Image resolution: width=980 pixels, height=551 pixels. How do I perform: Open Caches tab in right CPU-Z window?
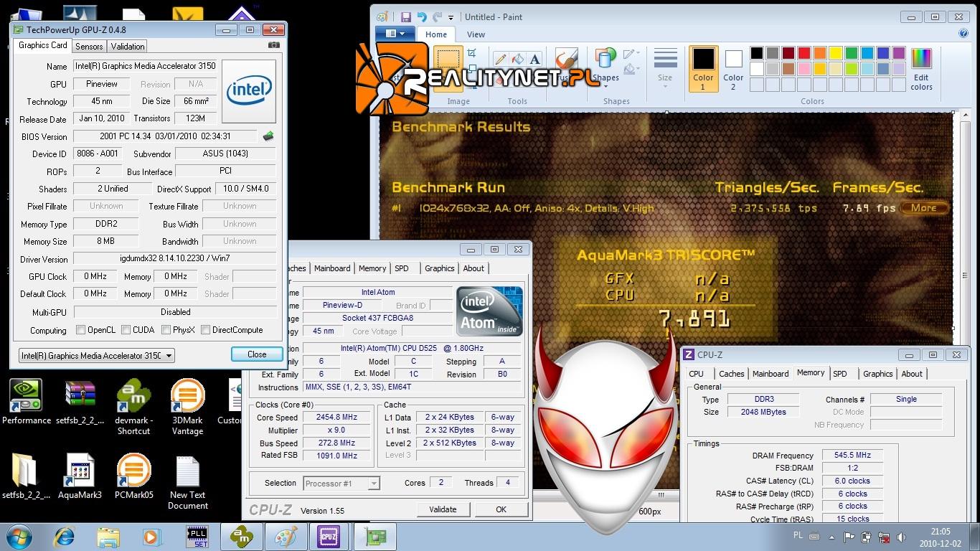pos(732,374)
